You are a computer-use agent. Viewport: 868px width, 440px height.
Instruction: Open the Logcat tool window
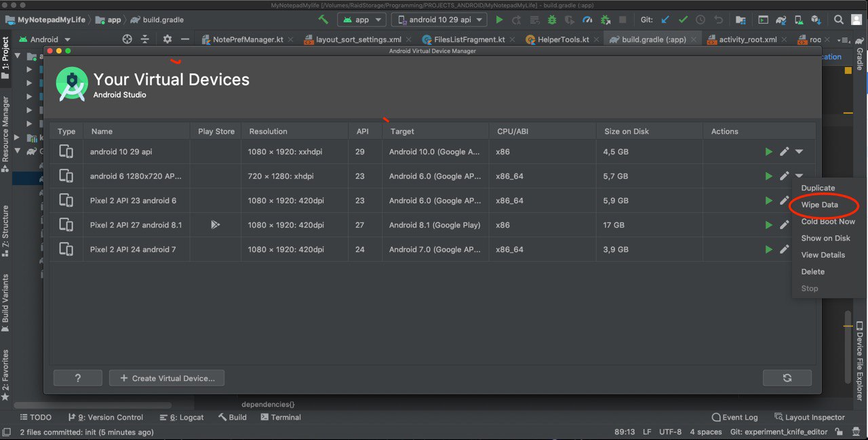point(182,417)
